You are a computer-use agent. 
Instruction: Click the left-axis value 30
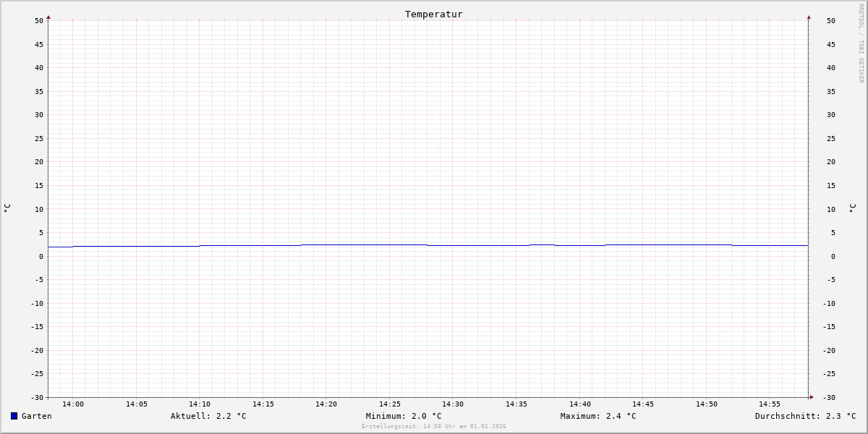tap(39, 115)
